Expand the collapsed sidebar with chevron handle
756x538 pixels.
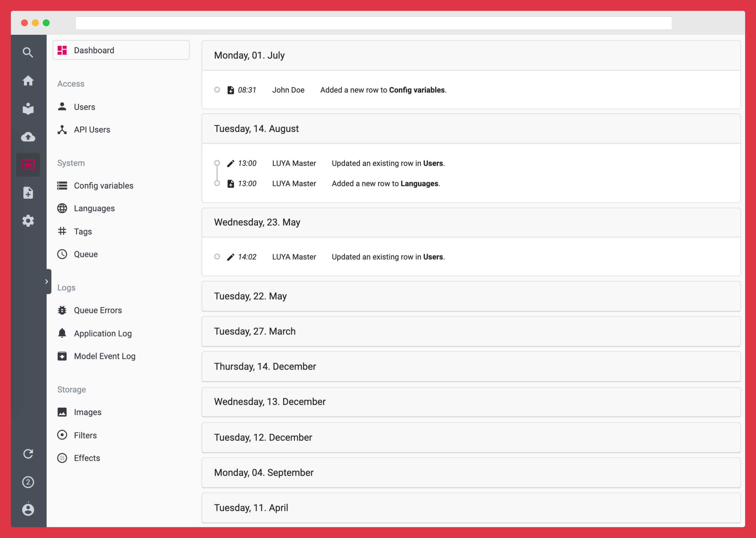(x=47, y=281)
